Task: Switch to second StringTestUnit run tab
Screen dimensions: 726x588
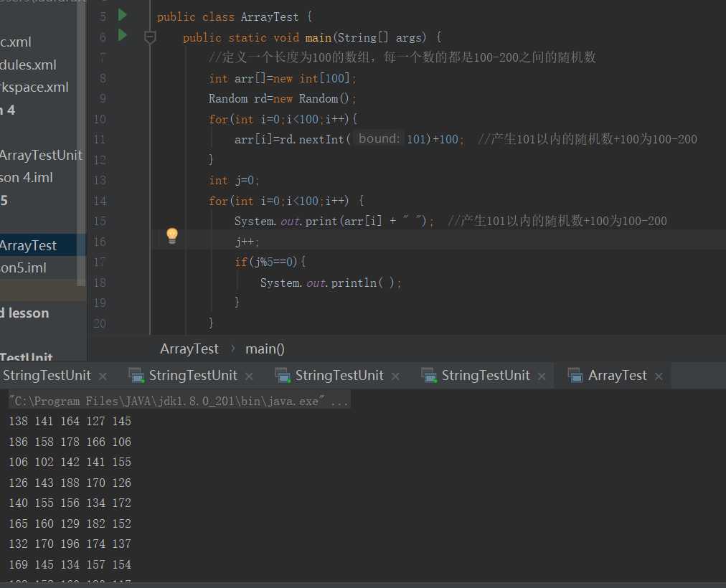Action: [x=193, y=376]
